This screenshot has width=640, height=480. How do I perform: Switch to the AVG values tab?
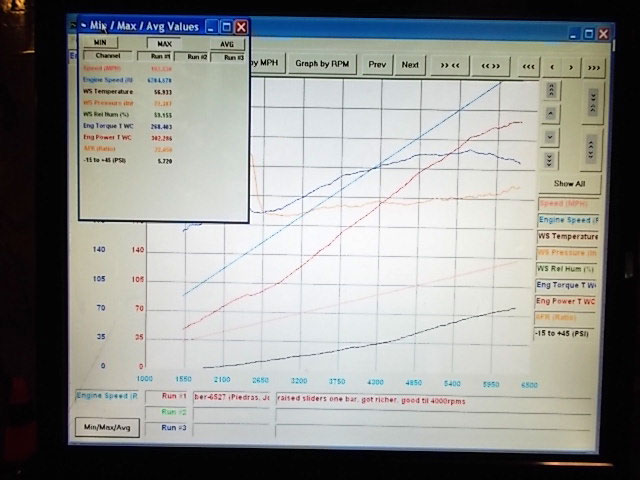pos(226,44)
